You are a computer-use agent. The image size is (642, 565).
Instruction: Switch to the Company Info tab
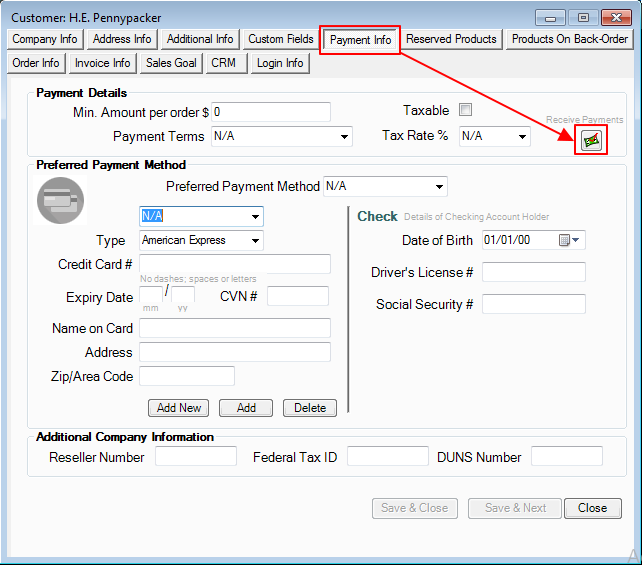click(45, 39)
